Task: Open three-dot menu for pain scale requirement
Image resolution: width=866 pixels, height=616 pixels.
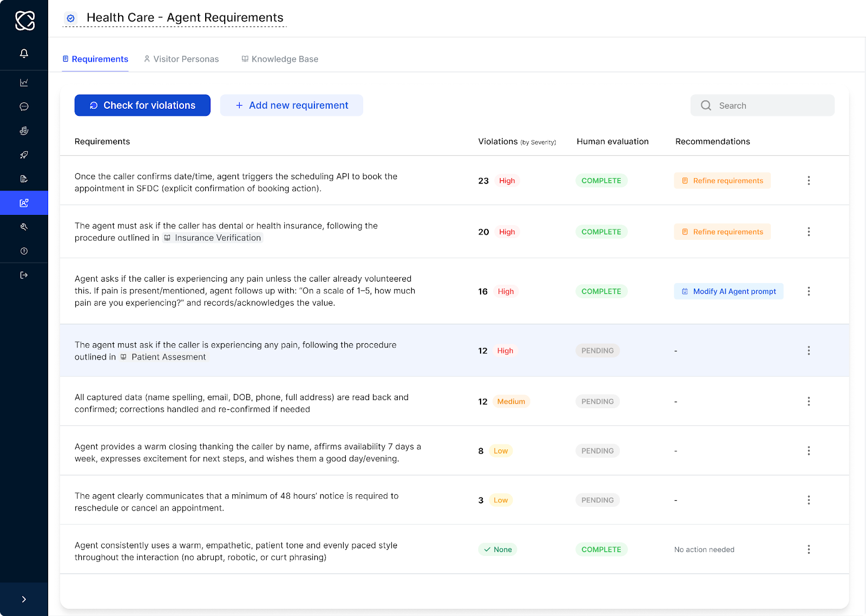Action: click(809, 291)
